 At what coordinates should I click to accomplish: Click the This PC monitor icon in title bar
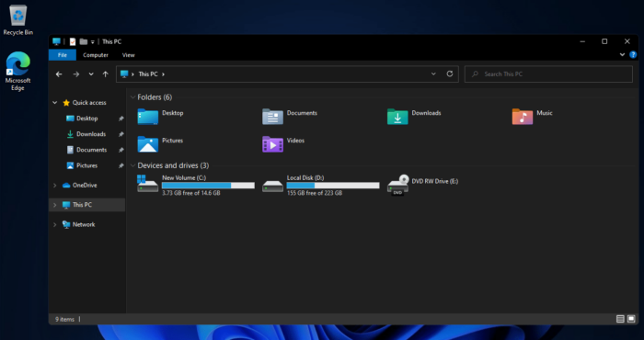(57, 41)
